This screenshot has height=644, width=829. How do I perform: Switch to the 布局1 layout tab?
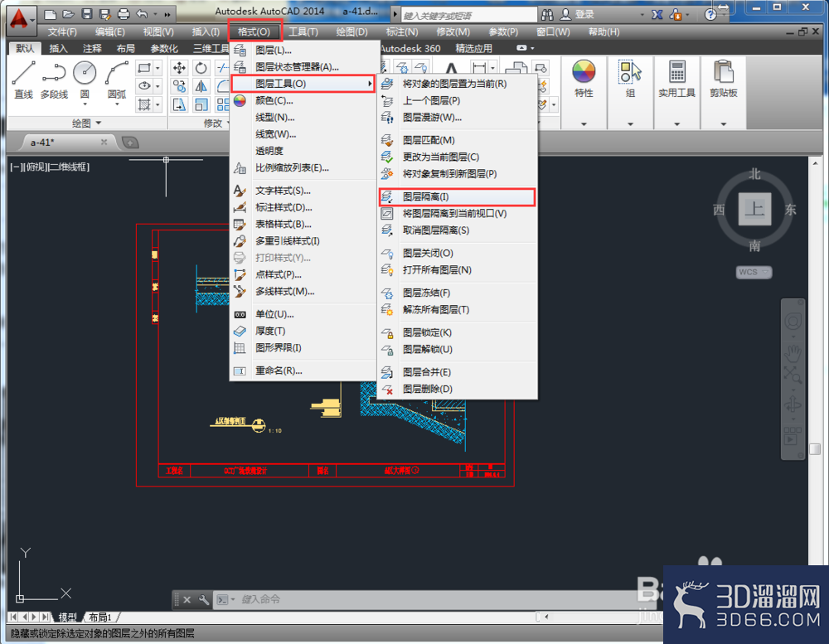coord(100,617)
